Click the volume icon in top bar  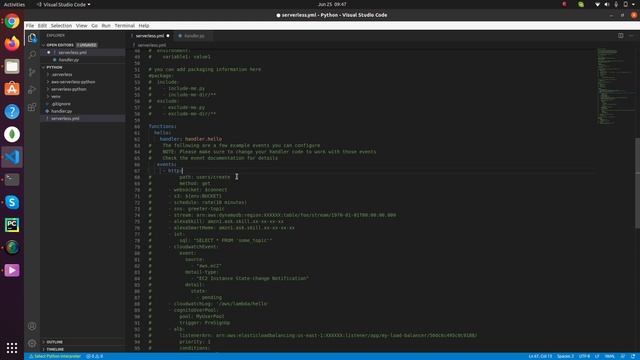(607, 4)
